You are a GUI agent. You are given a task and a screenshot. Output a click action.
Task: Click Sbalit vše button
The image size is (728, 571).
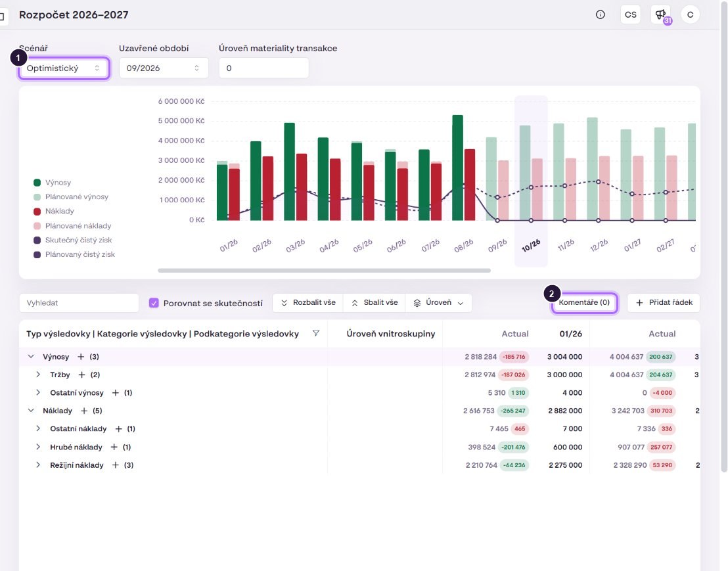click(x=375, y=303)
